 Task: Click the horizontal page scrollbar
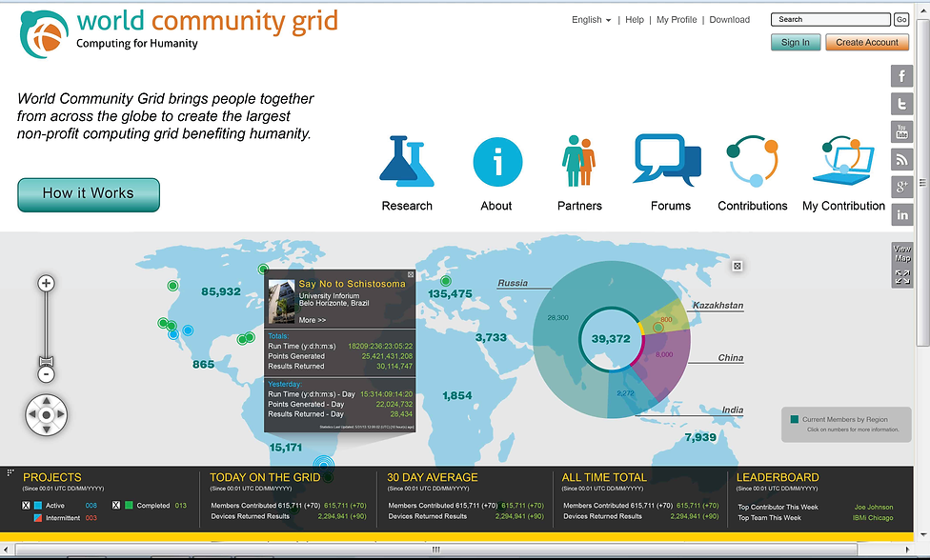coord(436,550)
